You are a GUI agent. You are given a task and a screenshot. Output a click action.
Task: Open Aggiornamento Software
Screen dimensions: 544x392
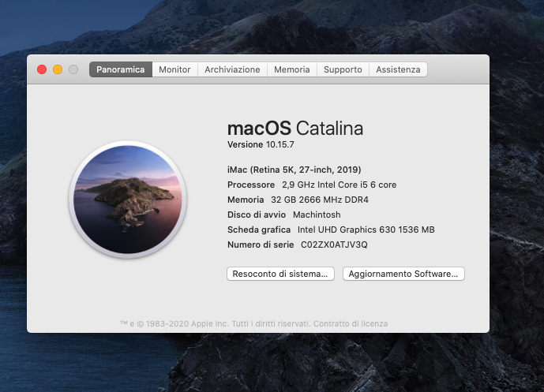click(403, 274)
